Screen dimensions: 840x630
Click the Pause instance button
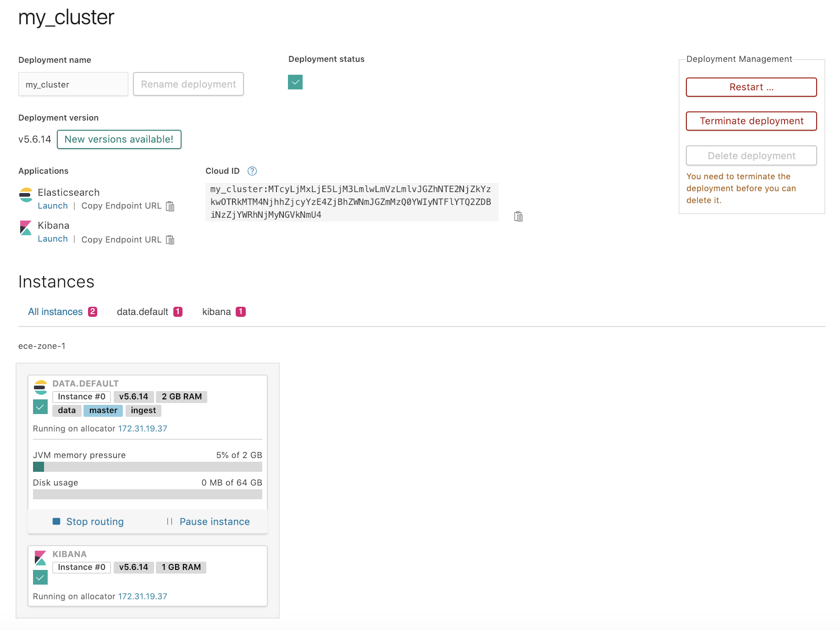tap(208, 522)
